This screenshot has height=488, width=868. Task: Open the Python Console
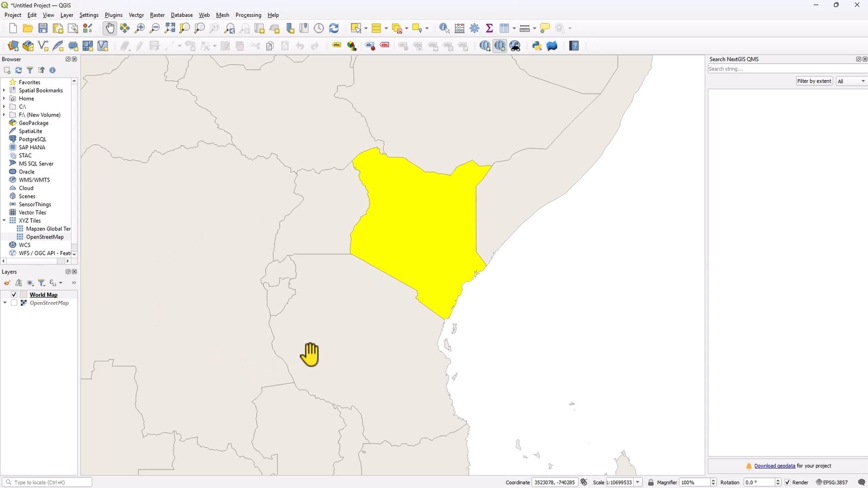click(537, 46)
